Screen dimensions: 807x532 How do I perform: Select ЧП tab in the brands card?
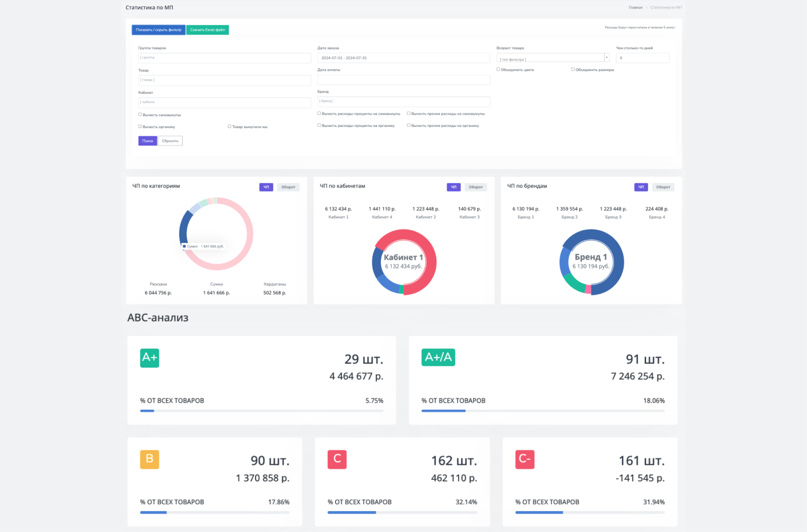tap(641, 187)
